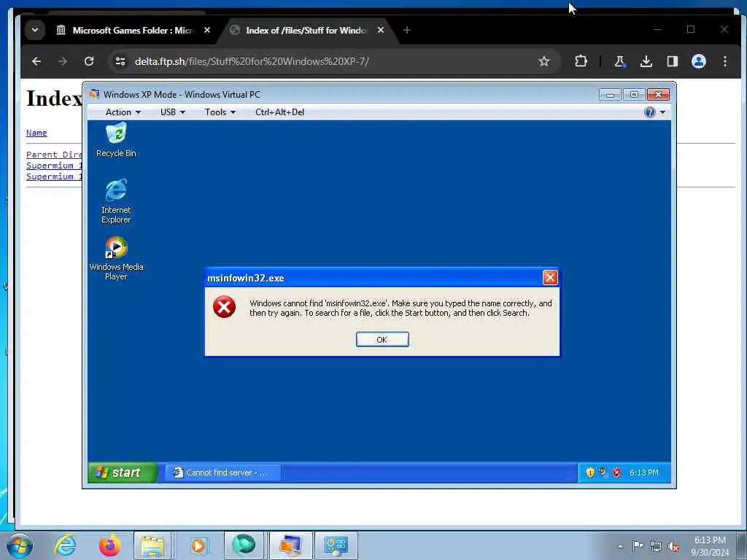Bookmark this page with the star icon
The image size is (747, 560).
tap(543, 61)
